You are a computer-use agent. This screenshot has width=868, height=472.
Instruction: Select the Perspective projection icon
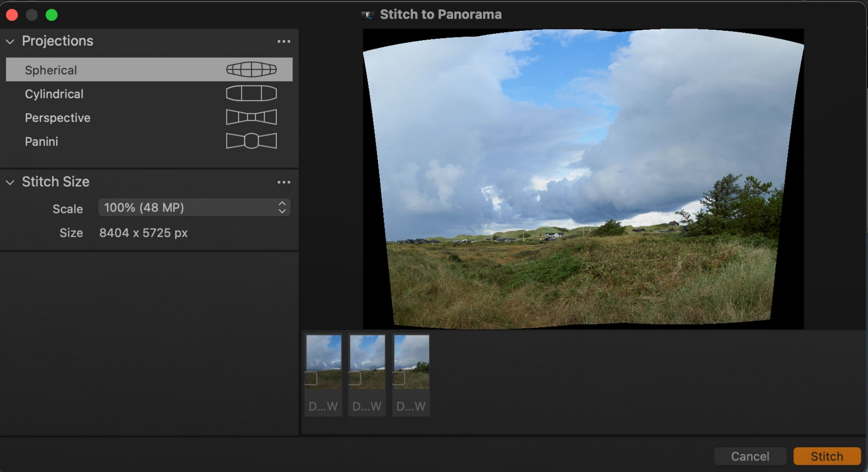(251, 117)
